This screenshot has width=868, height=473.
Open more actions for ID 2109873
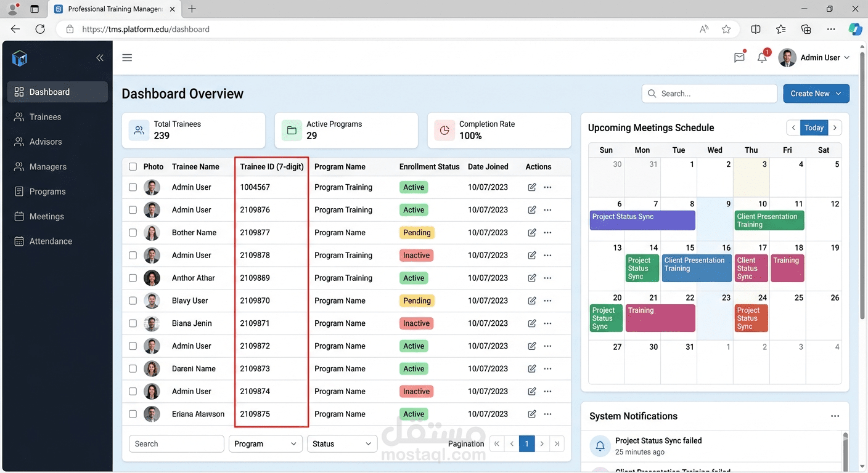[x=547, y=369]
